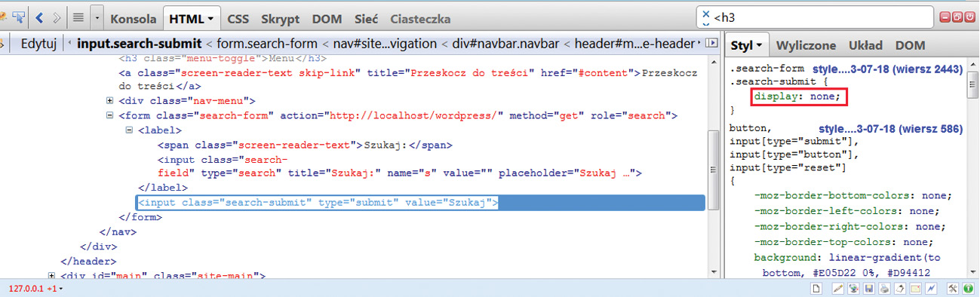Activate the element inspect pointer tool
Screen dimensions: 980x297
18,17
